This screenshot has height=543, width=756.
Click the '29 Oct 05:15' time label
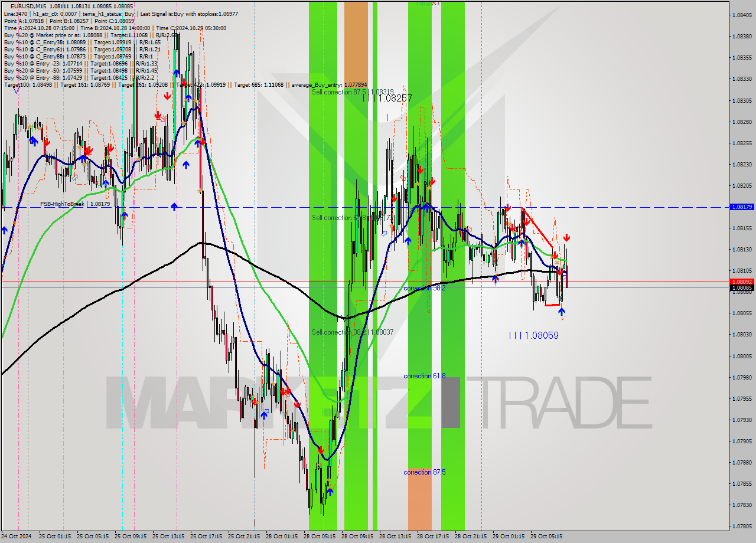[546, 537]
